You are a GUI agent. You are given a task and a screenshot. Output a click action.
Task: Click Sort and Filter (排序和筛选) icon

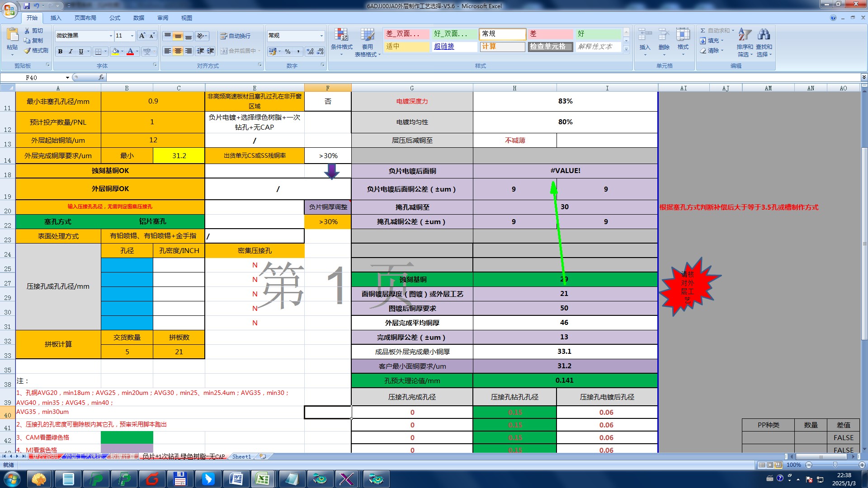tap(745, 35)
